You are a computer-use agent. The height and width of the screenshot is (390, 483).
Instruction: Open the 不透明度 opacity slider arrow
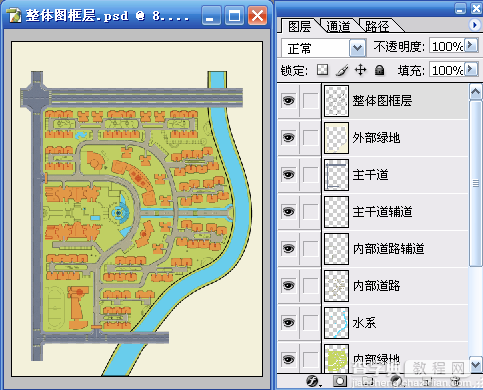[x=471, y=45]
